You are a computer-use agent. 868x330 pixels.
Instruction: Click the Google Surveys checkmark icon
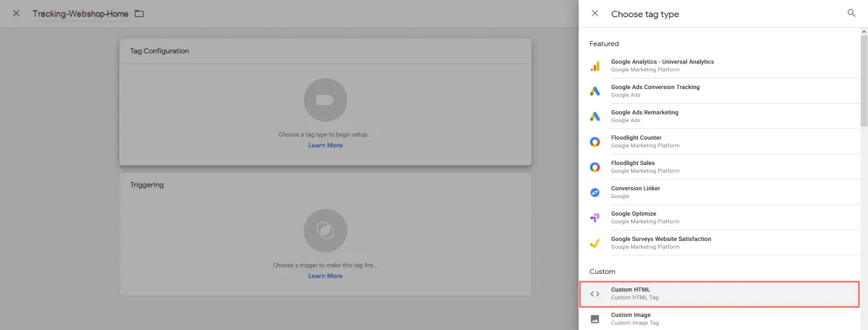pyautogui.click(x=595, y=243)
